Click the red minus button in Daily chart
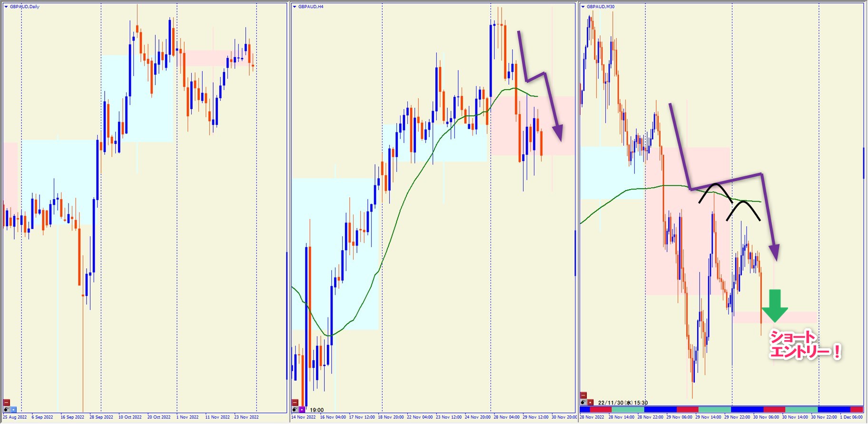This screenshot has width=868, height=424. coord(7,403)
